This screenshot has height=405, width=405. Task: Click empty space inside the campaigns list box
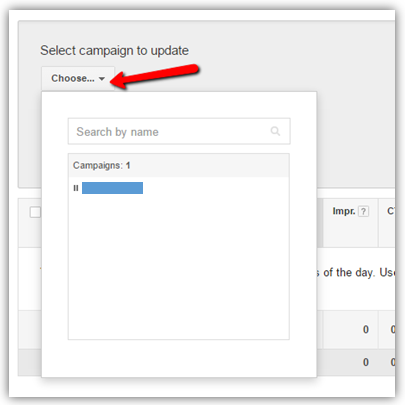tap(179, 267)
